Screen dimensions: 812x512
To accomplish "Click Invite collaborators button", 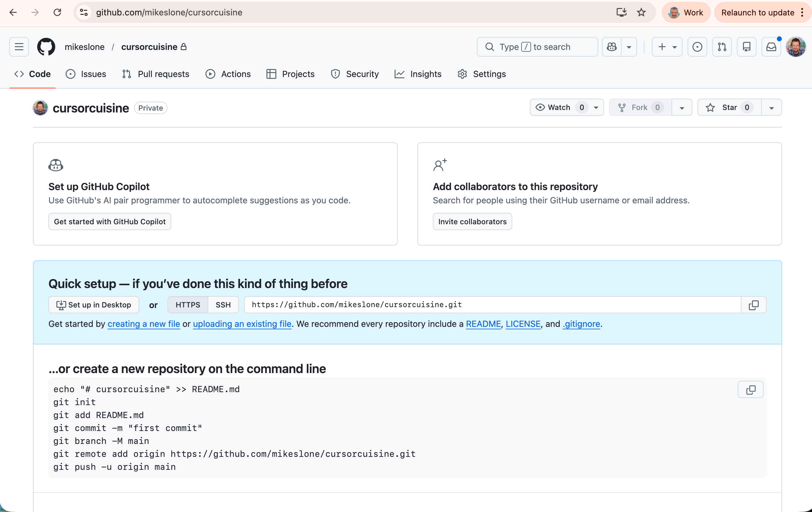I will click(x=472, y=221).
